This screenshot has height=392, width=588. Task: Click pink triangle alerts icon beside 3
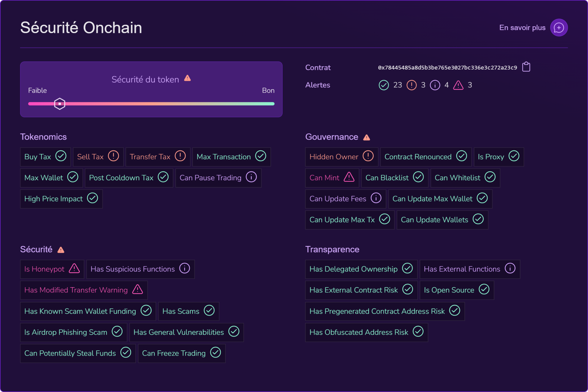pos(458,85)
